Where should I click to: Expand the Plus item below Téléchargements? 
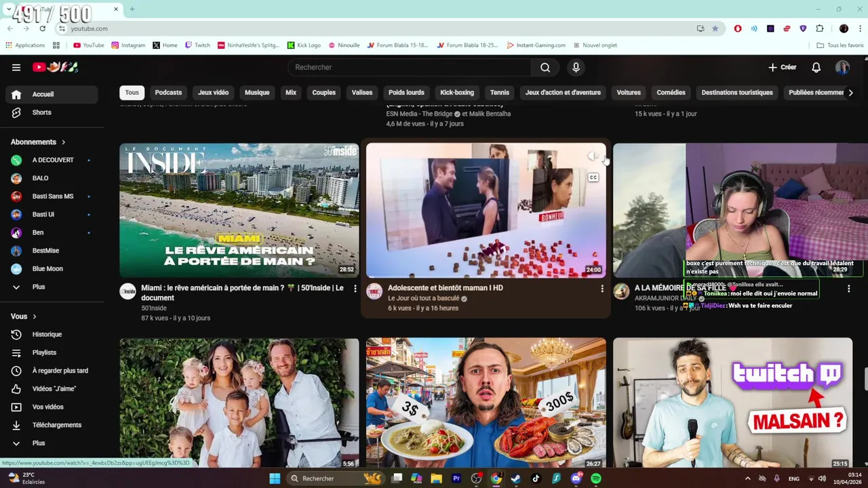52,443
